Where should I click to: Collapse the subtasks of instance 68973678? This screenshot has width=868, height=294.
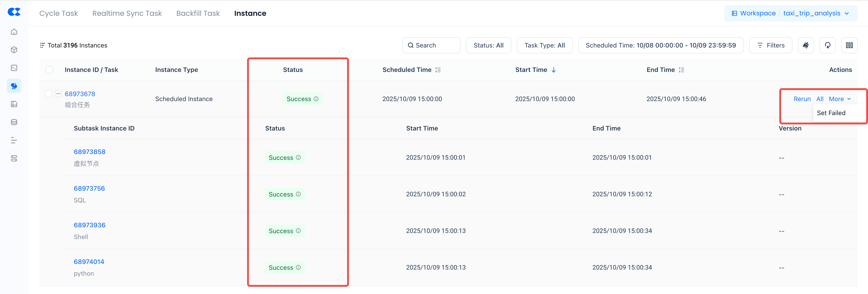58,94
